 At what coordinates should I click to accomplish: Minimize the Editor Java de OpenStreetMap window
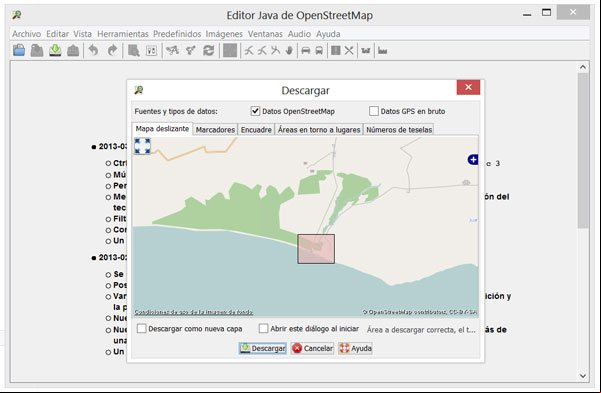tap(527, 15)
